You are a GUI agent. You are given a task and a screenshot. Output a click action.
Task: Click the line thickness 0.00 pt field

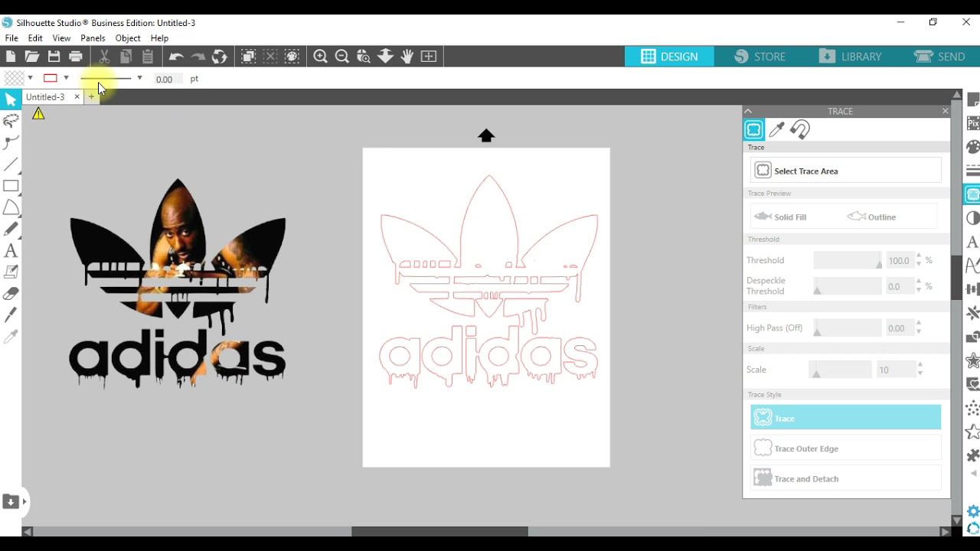pyautogui.click(x=167, y=79)
